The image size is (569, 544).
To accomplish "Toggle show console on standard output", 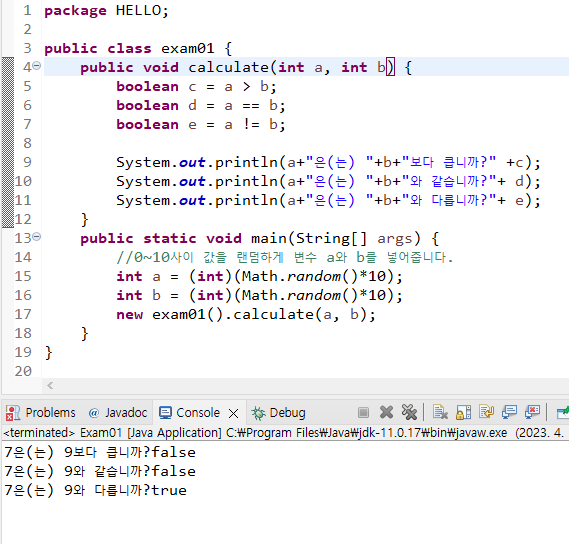I will click(x=509, y=412).
